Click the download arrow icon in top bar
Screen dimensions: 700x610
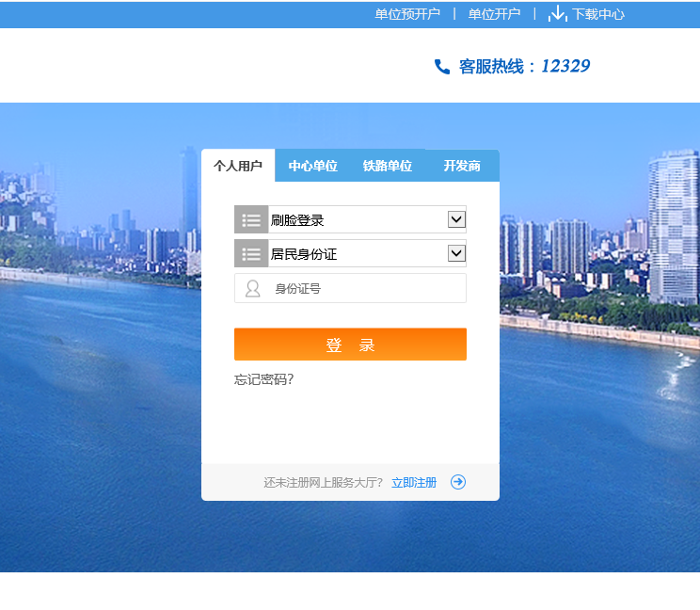click(558, 13)
